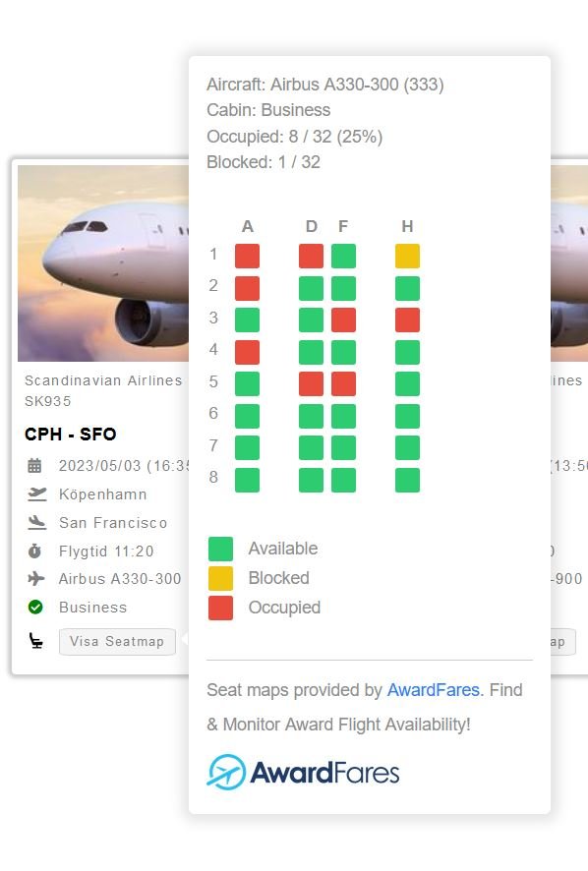Click the red Occupied legend swatch
588x871 pixels.
(x=218, y=609)
